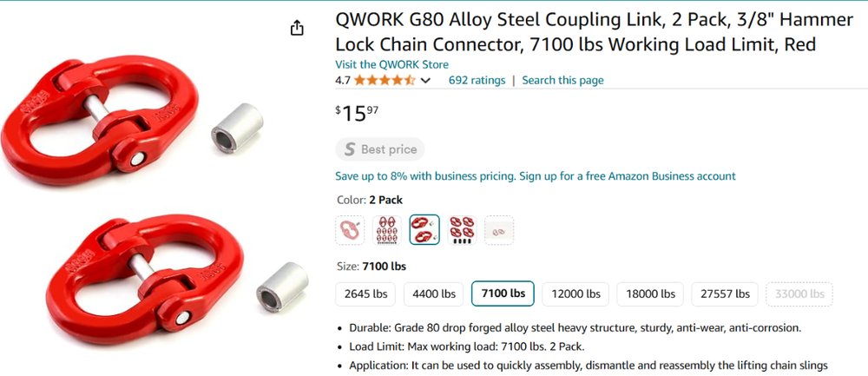Click the share icon above product image

[297, 28]
